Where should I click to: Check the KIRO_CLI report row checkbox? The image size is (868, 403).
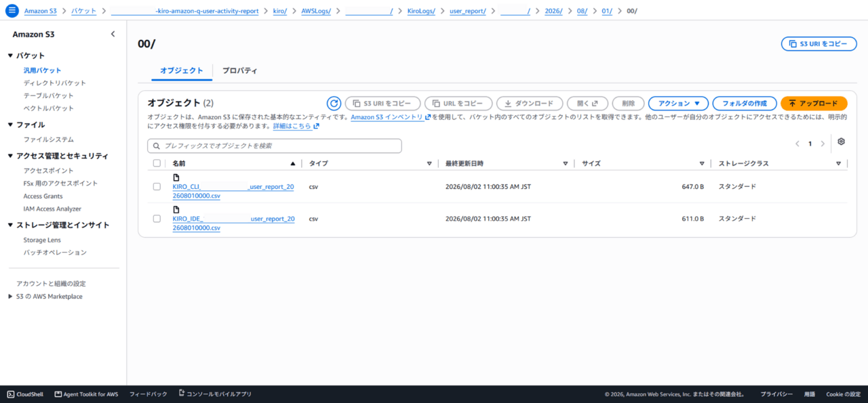(x=157, y=186)
